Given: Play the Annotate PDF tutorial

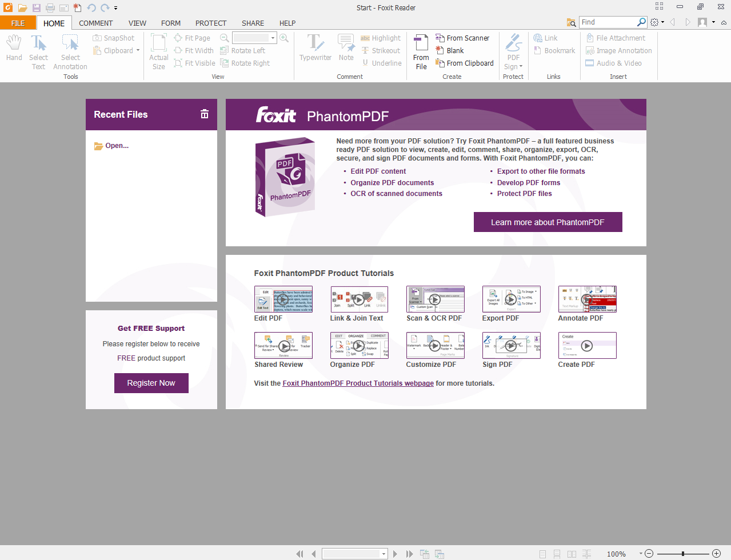Looking at the screenshot, I should [x=587, y=299].
